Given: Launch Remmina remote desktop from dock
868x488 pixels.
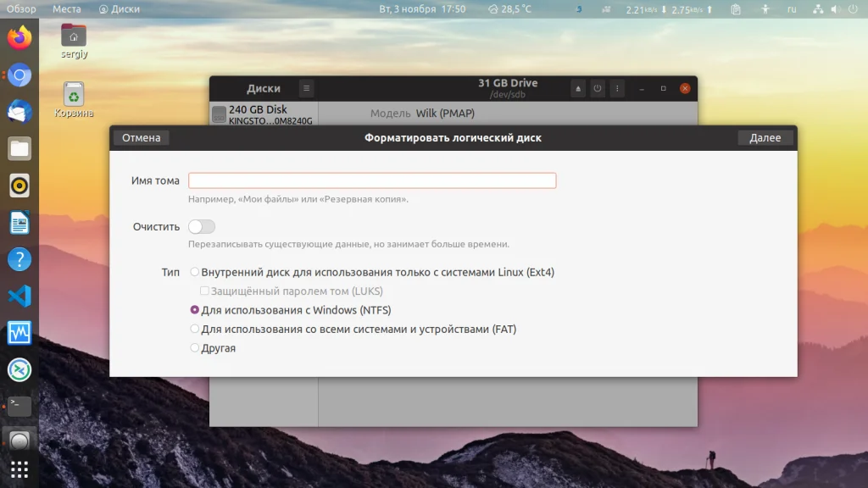Looking at the screenshot, I should [19, 370].
